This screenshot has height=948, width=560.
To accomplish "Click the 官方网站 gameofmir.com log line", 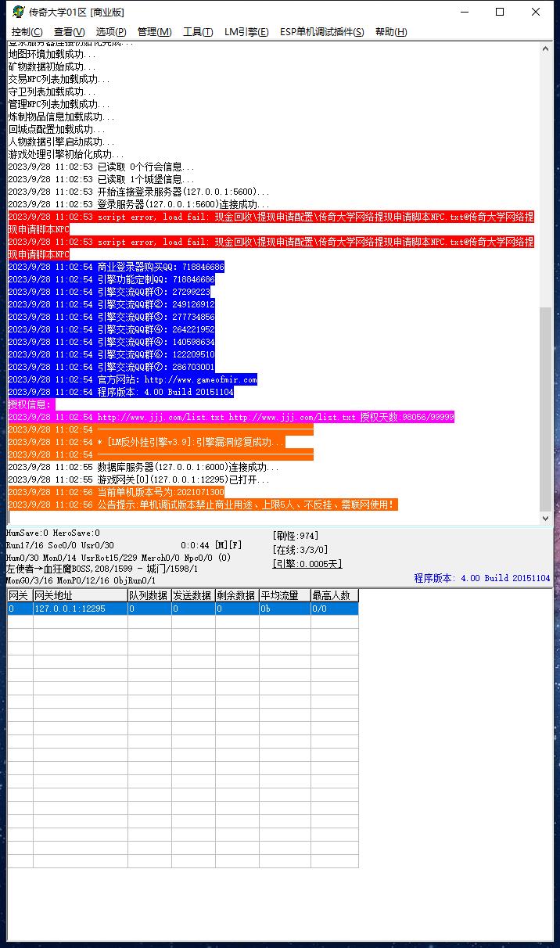I will [x=132, y=379].
